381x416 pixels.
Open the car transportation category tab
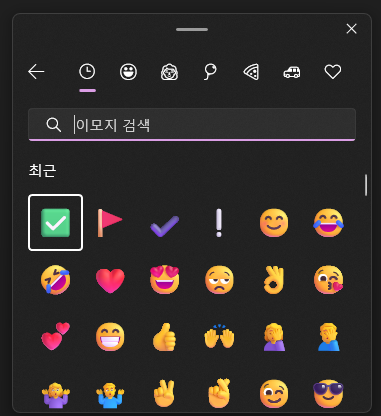pos(292,72)
